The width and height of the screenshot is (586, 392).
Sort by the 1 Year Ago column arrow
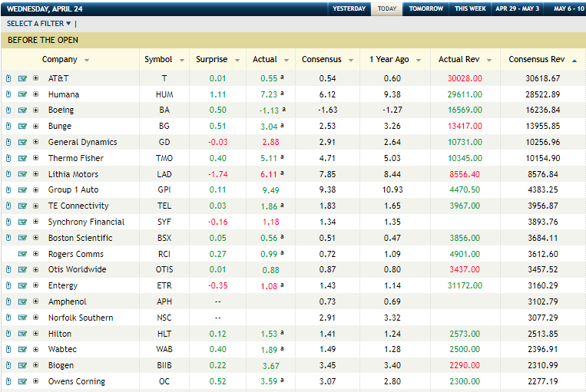[419, 60]
